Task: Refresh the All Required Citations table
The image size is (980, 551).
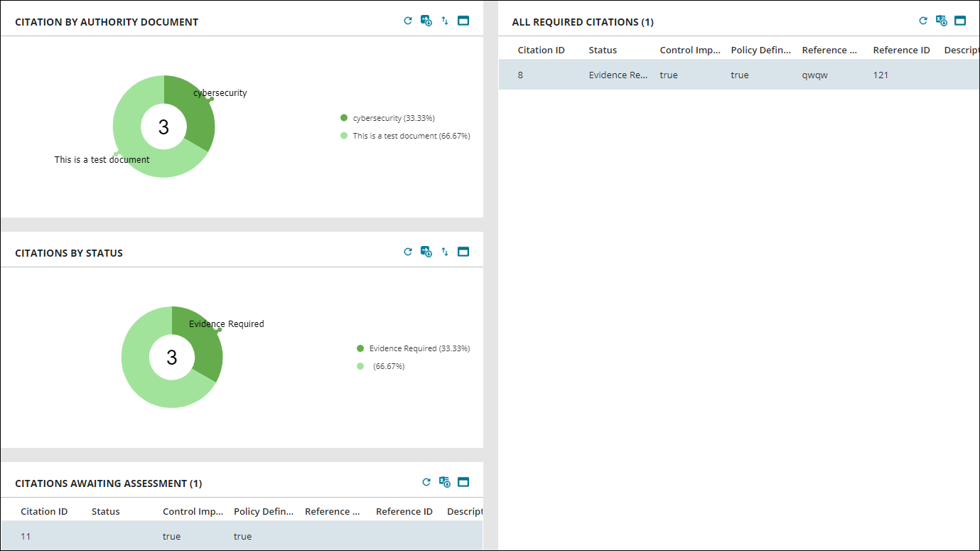Action: coord(923,21)
